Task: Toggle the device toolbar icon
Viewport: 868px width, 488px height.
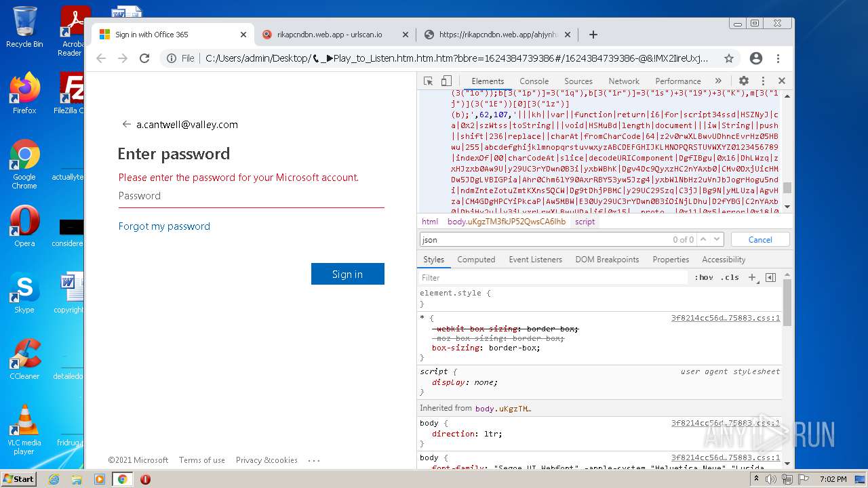Action: [446, 81]
